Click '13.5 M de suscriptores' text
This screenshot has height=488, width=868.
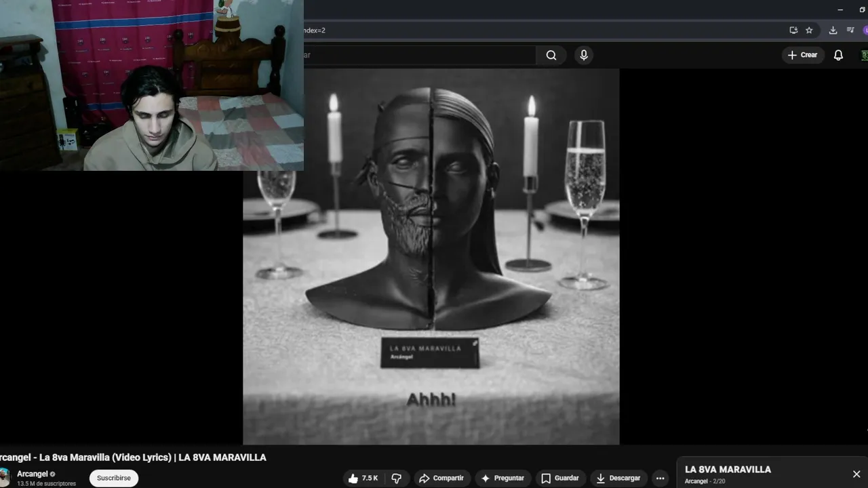pyautogui.click(x=46, y=484)
